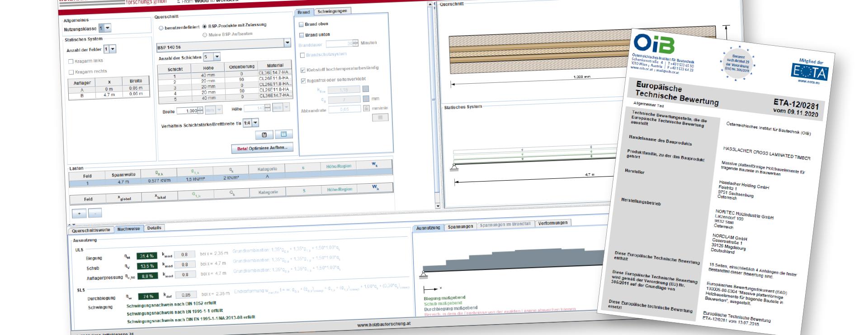Click the grey button below Abbrandrate mm/min
This screenshot has width=868, height=335.
pos(380,117)
